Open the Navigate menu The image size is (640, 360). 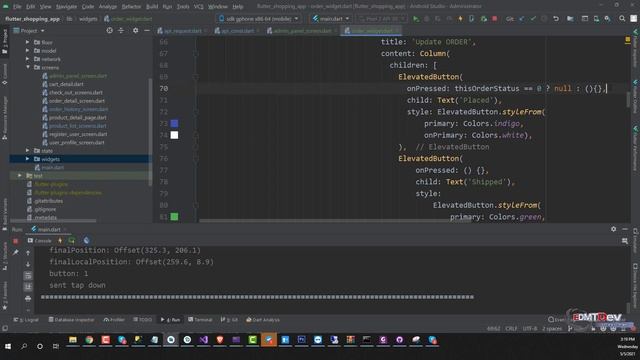click(66, 7)
